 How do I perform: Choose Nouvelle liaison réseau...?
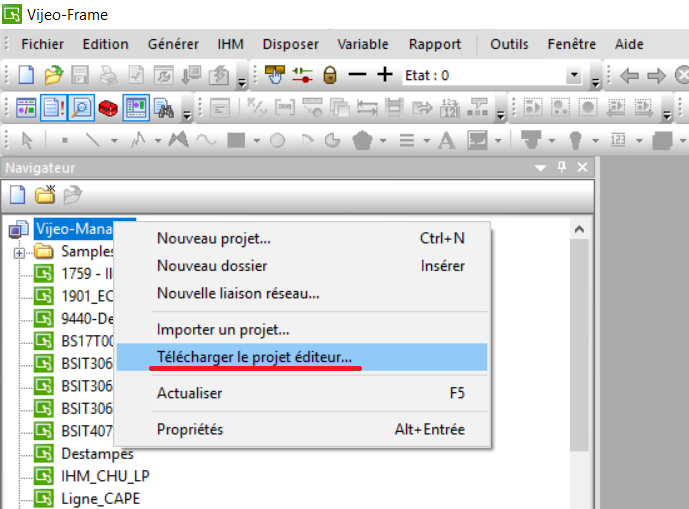click(x=301, y=293)
